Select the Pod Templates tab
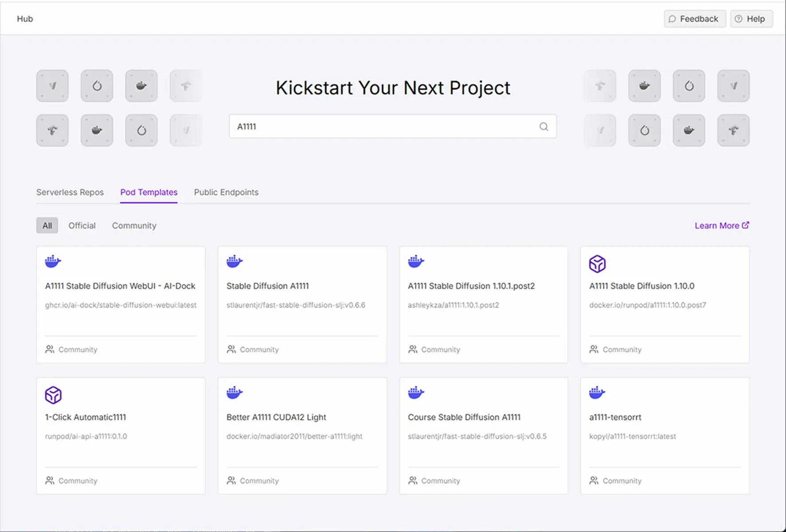Viewport: 786px width, 532px height. coord(149,192)
